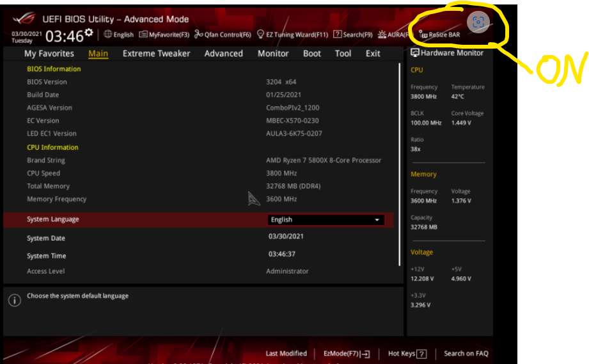Click the main panel vertical scrollbar
The image size is (589, 364).
(399, 164)
